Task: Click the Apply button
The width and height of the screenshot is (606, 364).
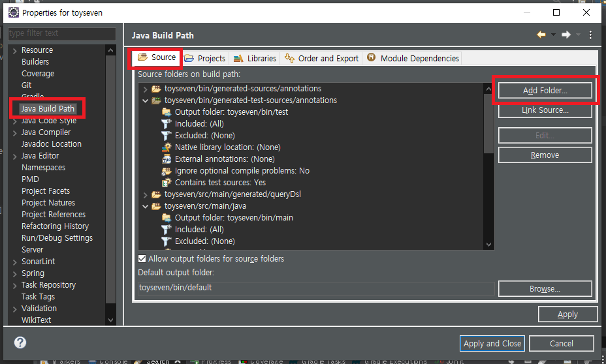Action: coord(567,314)
